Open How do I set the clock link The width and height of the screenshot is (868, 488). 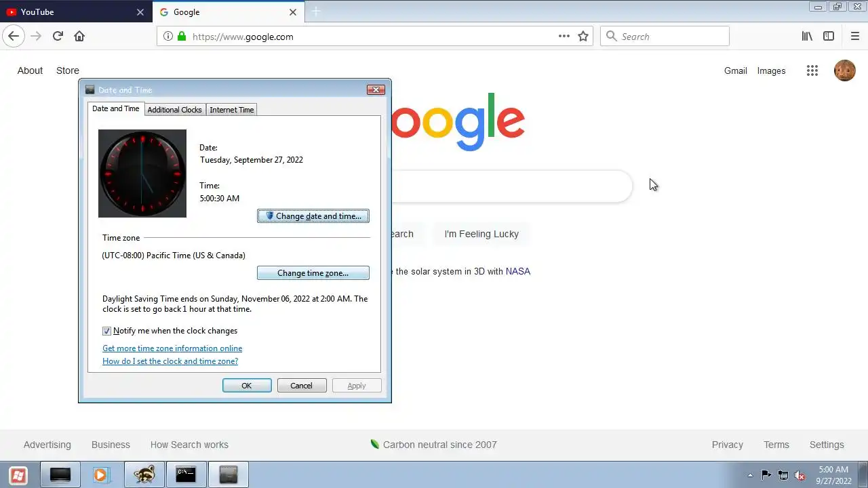(170, 361)
